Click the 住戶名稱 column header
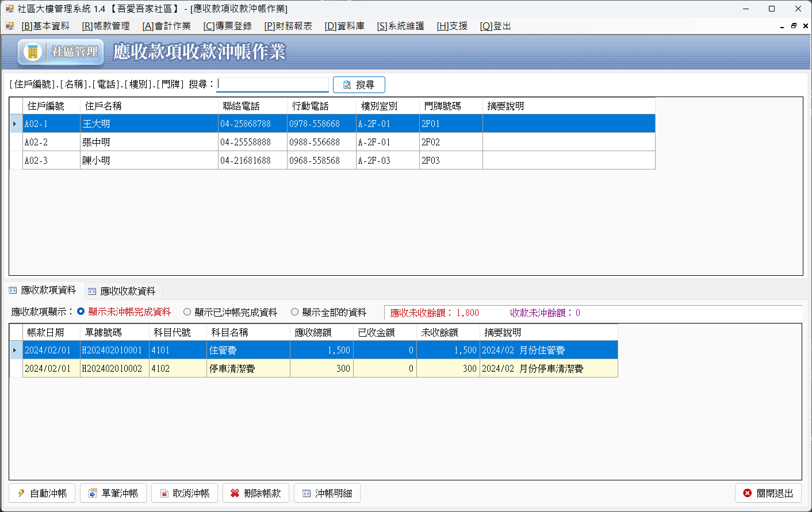812x512 pixels. pos(150,106)
